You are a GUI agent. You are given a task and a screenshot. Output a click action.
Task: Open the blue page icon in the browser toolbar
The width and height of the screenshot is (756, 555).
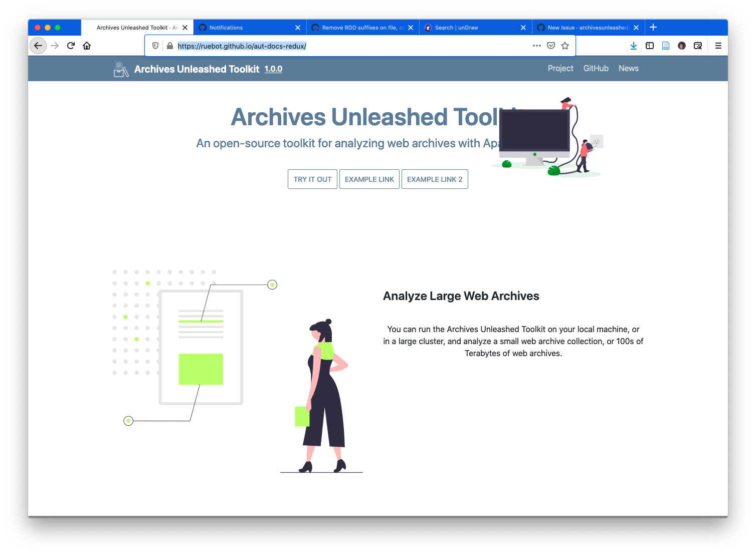pos(666,46)
